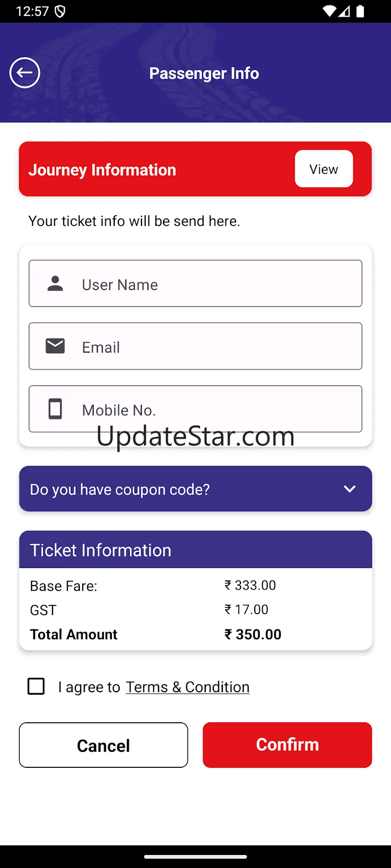
Task: Tap the Wi-Fi status icon
Action: [329, 11]
